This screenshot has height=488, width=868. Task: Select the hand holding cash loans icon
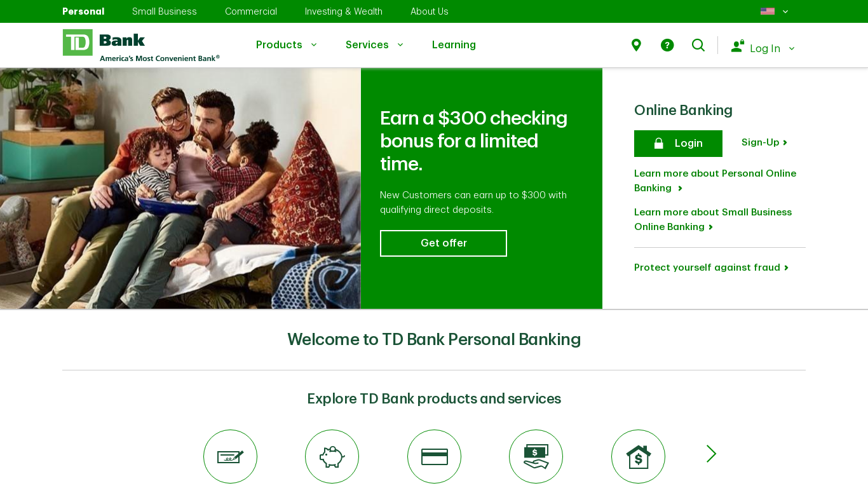coord(536,456)
